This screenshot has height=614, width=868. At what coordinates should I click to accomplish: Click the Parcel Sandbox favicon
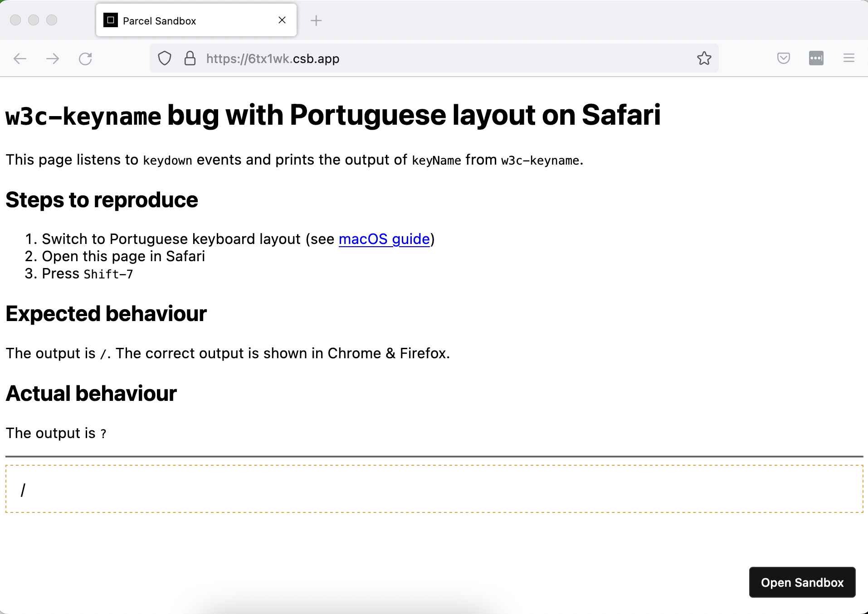(111, 20)
